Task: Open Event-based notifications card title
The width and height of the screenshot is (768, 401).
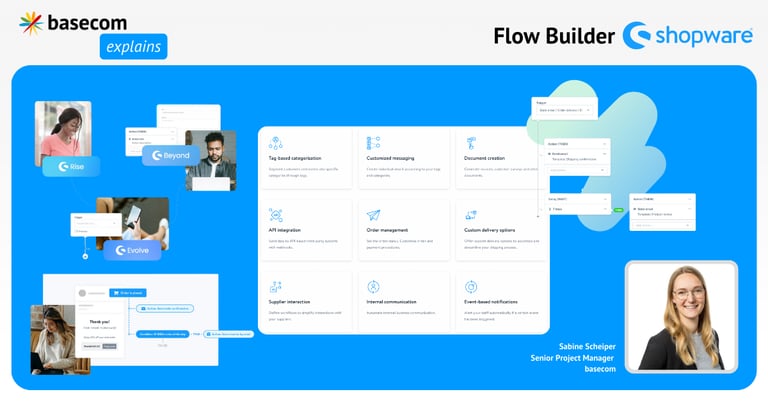Action: [x=491, y=302]
